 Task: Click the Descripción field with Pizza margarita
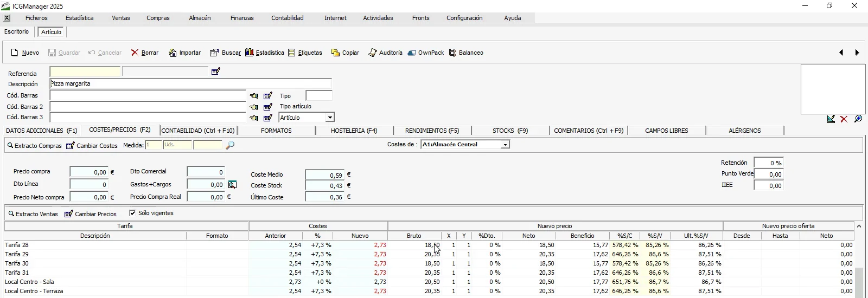190,84
